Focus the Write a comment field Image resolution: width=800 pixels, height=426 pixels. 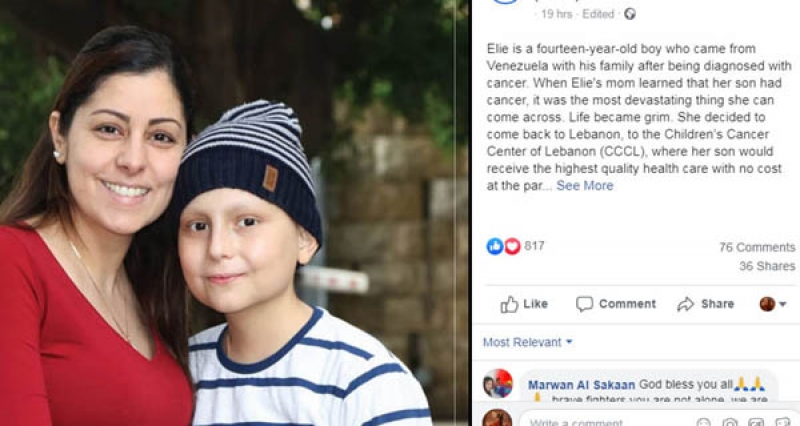pos(607,421)
